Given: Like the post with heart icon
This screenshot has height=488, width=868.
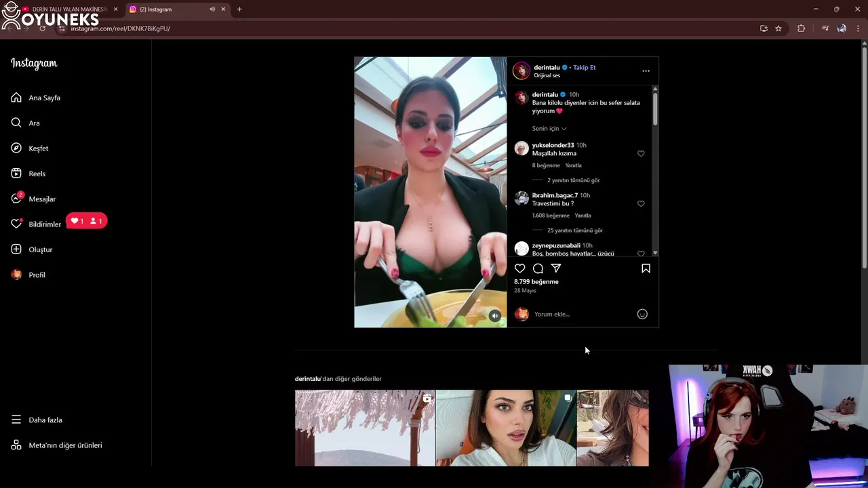Looking at the screenshot, I should pos(519,268).
